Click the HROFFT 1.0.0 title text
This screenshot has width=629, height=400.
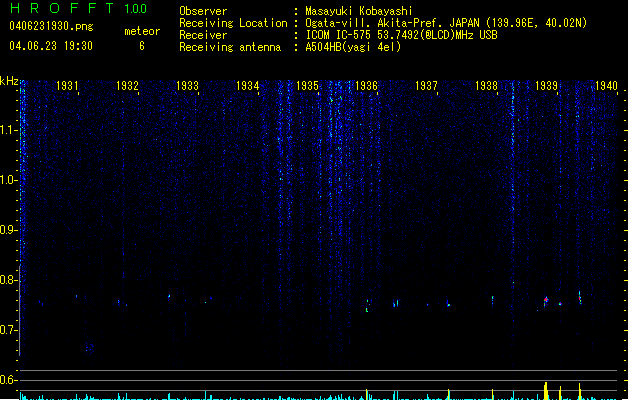79,8
